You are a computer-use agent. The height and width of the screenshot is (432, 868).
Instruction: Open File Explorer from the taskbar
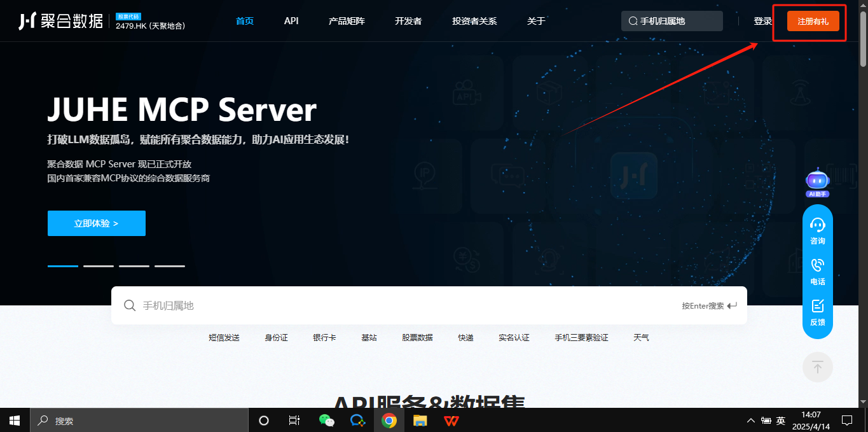[x=420, y=421]
